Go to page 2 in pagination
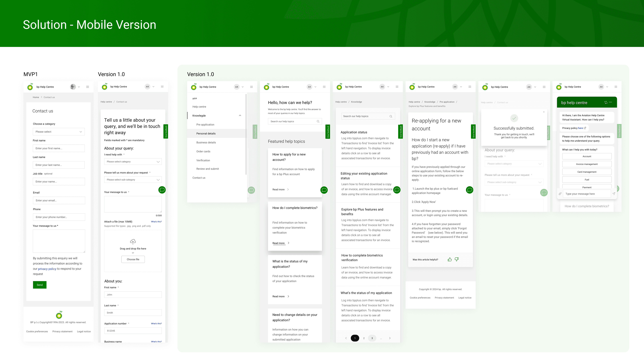Screen dimensions: 644x362 [x=364, y=338]
